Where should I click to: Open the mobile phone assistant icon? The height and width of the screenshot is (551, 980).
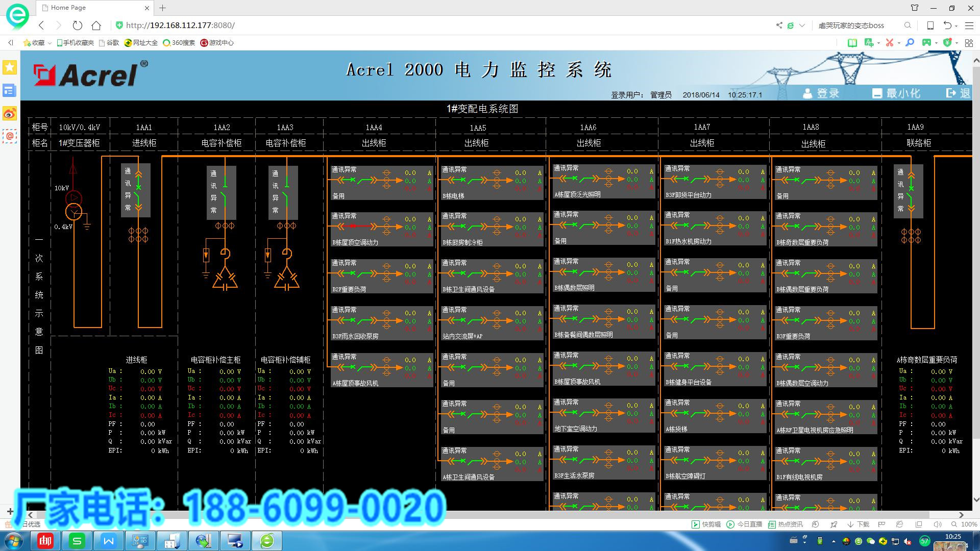[x=930, y=25]
